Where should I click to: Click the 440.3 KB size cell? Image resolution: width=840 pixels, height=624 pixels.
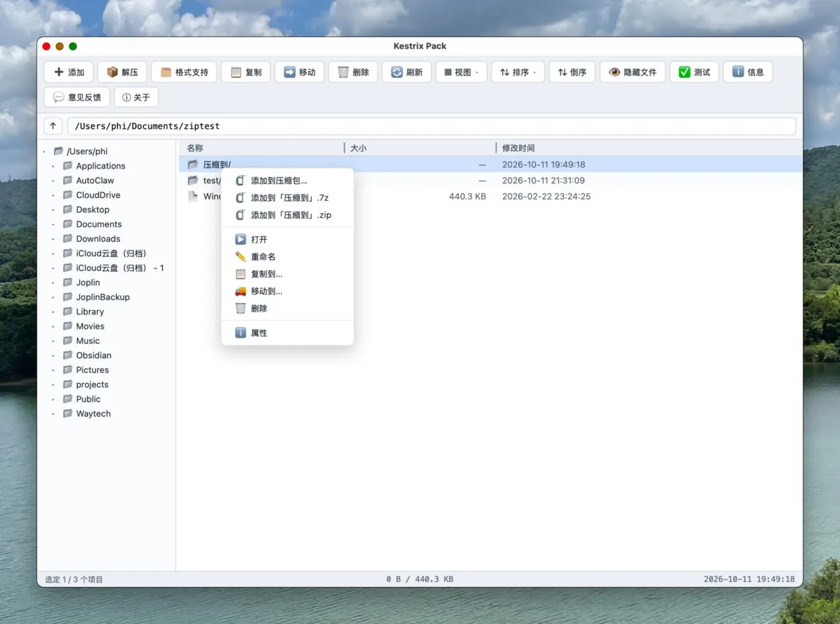coord(467,196)
